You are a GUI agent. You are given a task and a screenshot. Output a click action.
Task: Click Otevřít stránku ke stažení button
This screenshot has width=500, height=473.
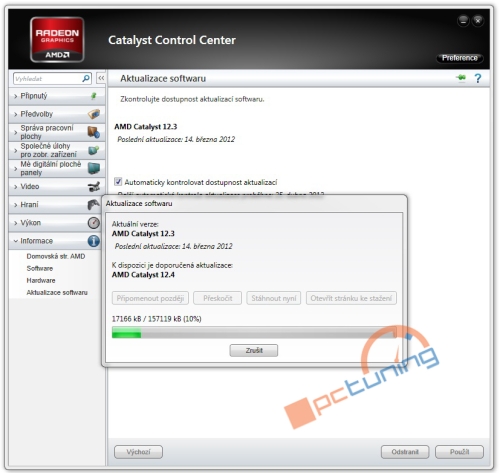pyautogui.click(x=351, y=298)
